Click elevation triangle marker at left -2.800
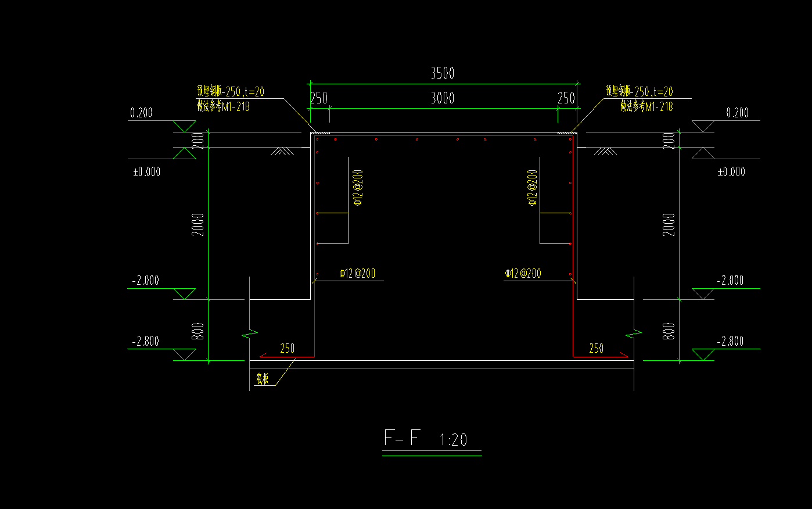Viewport: 812px width, 509px height. 185,354
